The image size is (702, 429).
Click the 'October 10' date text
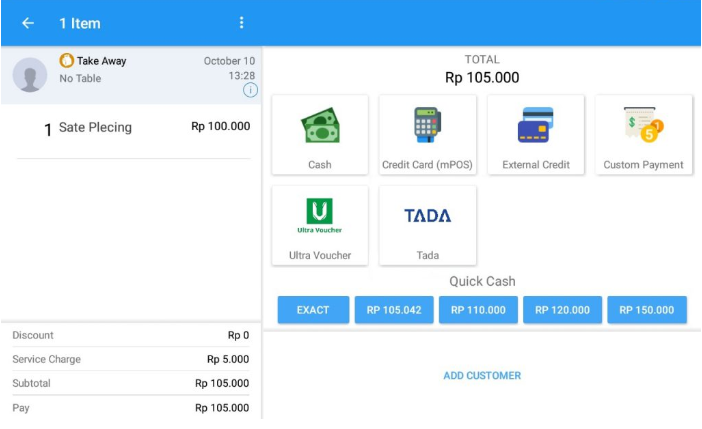click(x=229, y=61)
